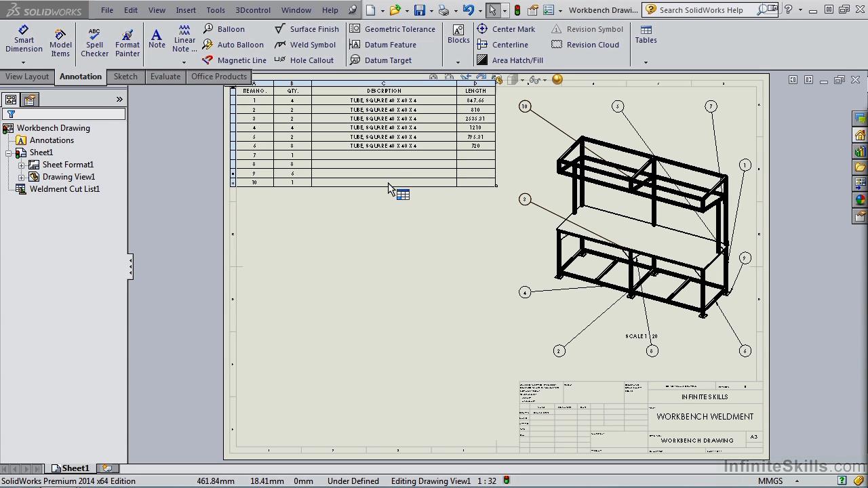Image resolution: width=868 pixels, height=488 pixels.
Task: Open the Tools menu
Action: (x=216, y=10)
